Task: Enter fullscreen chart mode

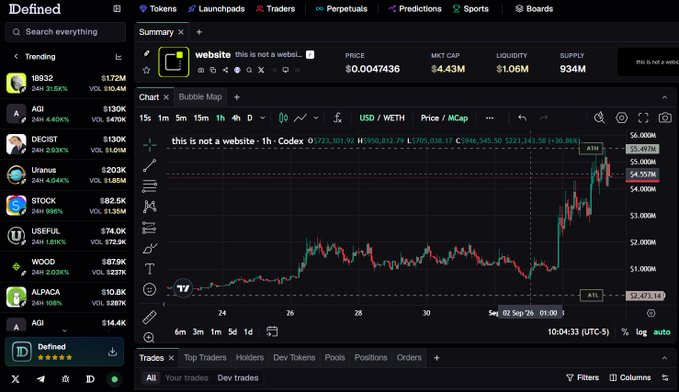Action: coord(643,118)
